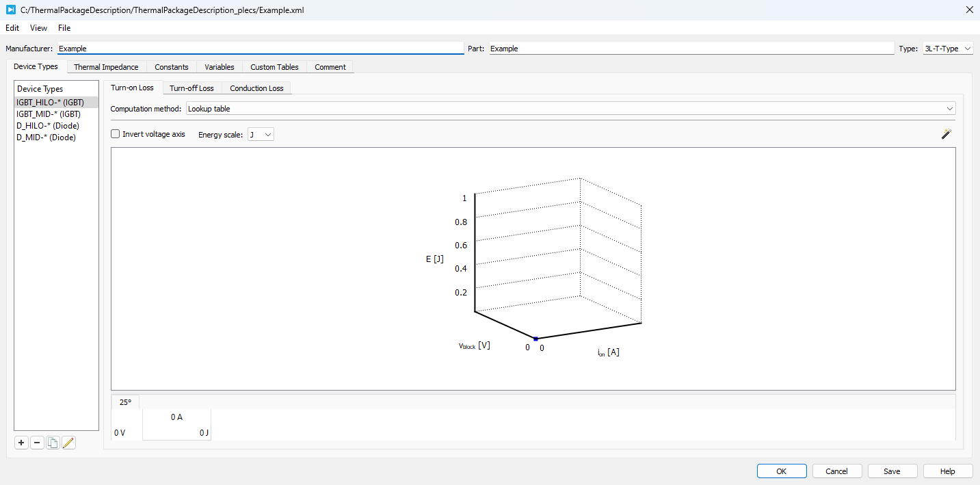Select the 25° temperature tab
980x485 pixels.
click(x=125, y=402)
